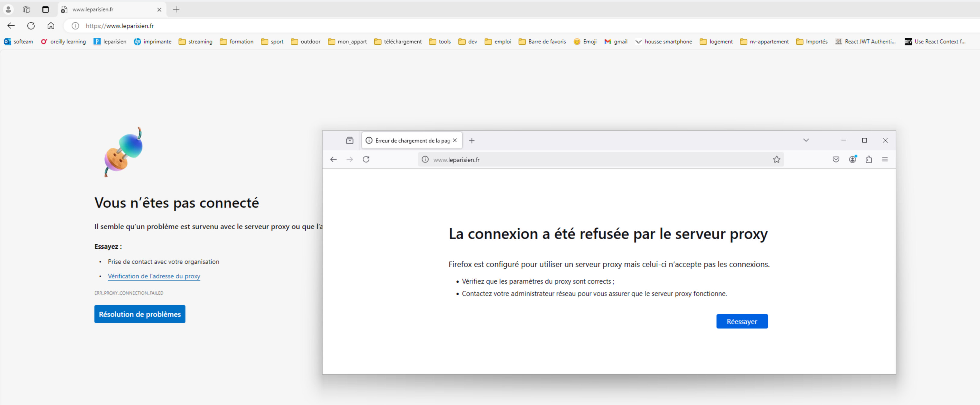This screenshot has width=980, height=405.
Task: Open the streaming favorites folder
Action: point(196,42)
